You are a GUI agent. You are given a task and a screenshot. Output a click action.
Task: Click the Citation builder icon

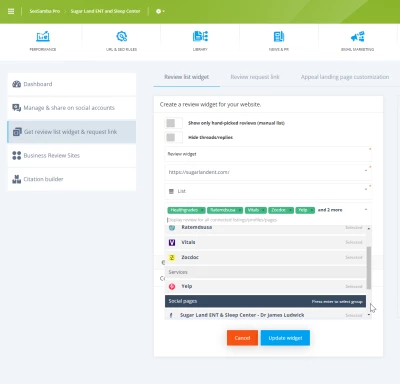16,179
